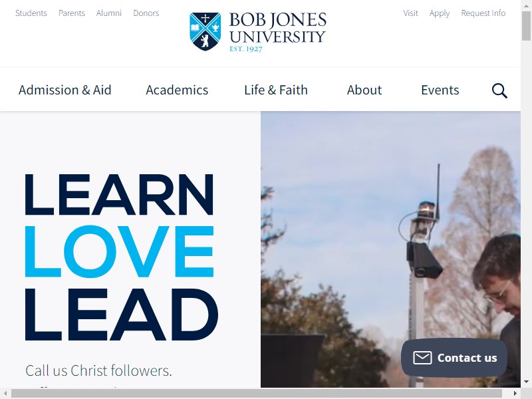Open the Admission & Aid menu
532x399 pixels.
click(65, 90)
